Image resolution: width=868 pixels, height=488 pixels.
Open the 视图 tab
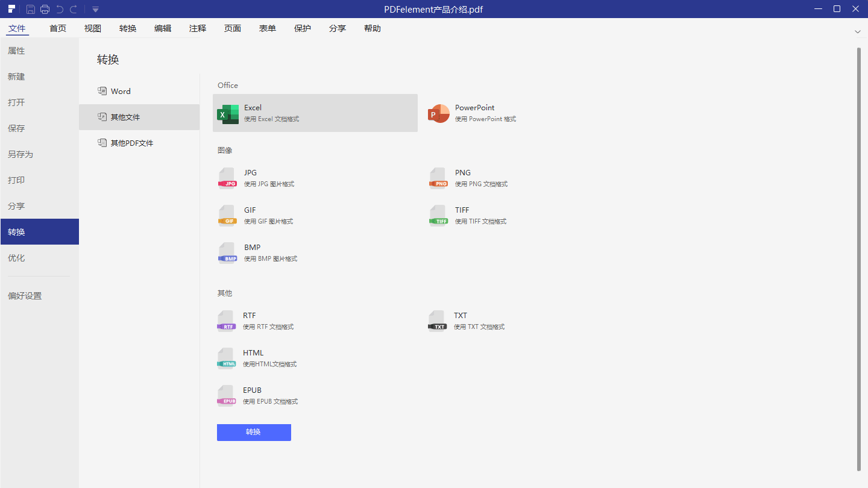coord(93,28)
